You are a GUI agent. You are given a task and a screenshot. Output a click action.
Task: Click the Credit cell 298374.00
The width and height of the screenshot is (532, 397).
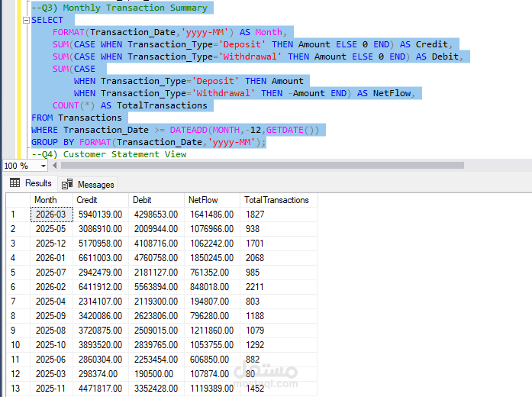click(x=101, y=374)
